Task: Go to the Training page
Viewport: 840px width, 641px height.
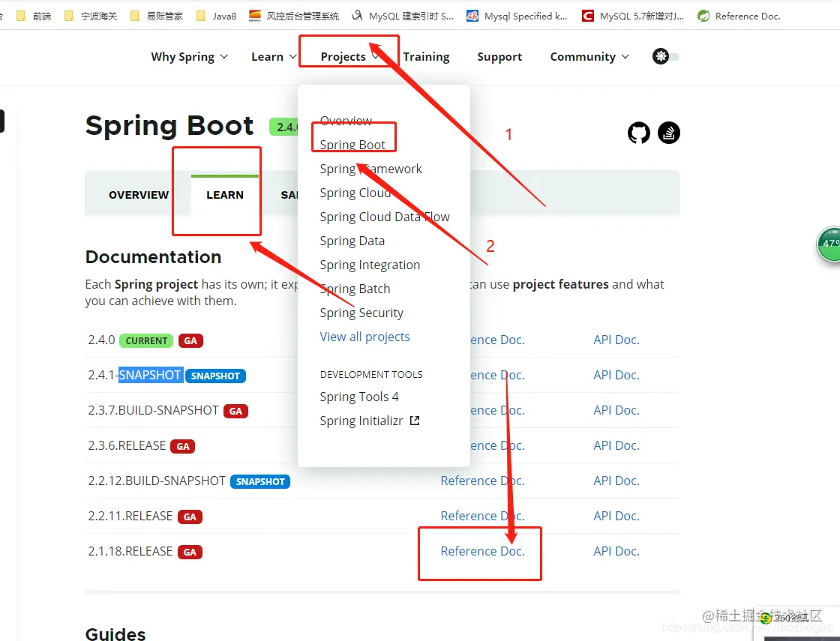Action: click(x=427, y=57)
